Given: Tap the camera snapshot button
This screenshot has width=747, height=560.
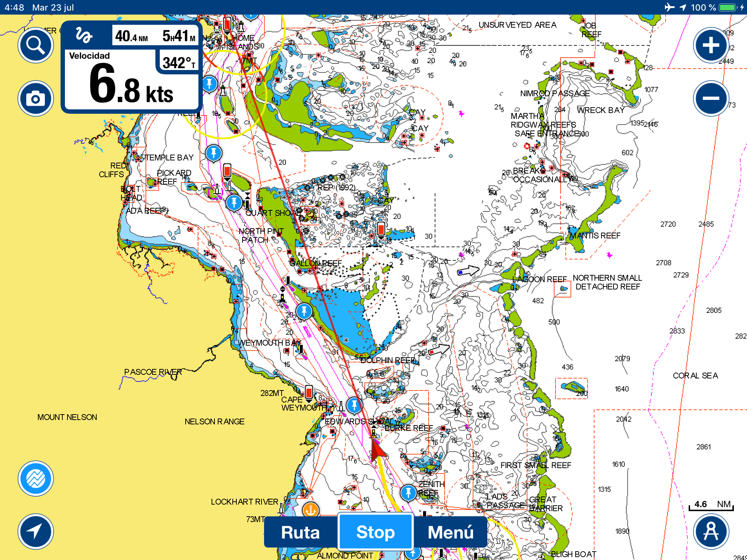Looking at the screenshot, I should click(x=36, y=98).
